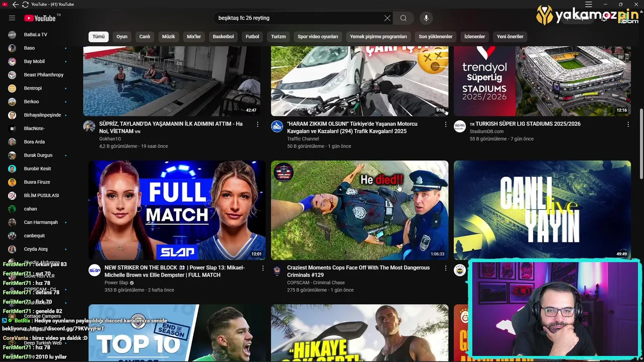
Task: Open Craziest Moments Cops Face Off title
Action: click(358, 271)
